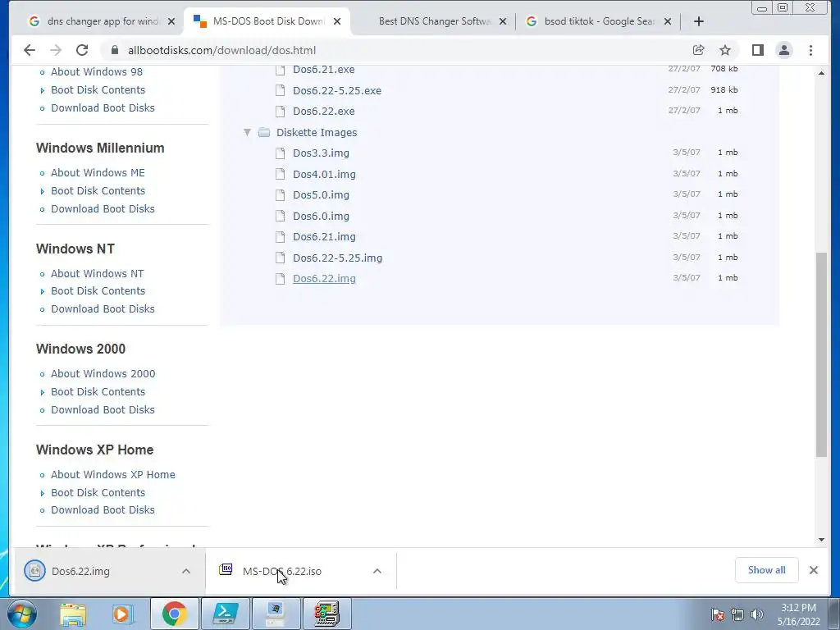Click the network tray icon
840x630 pixels.
(737, 614)
